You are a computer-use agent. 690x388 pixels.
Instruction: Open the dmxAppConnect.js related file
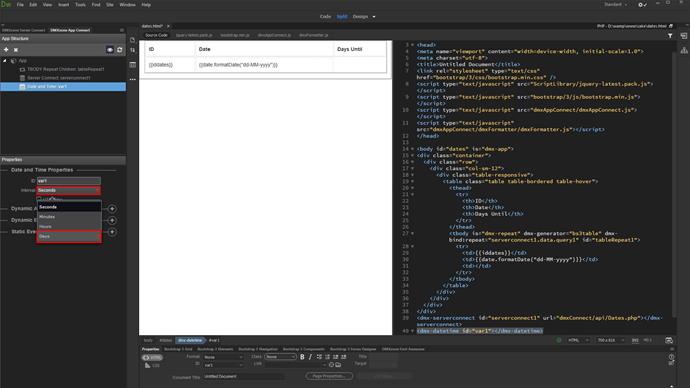(274, 35)
